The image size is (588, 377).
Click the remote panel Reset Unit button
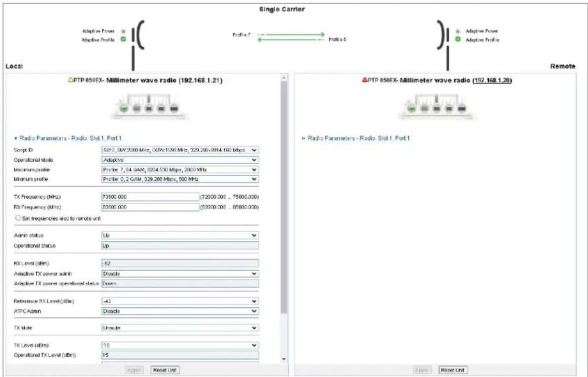pyautogui.click(x=452, y=370)
